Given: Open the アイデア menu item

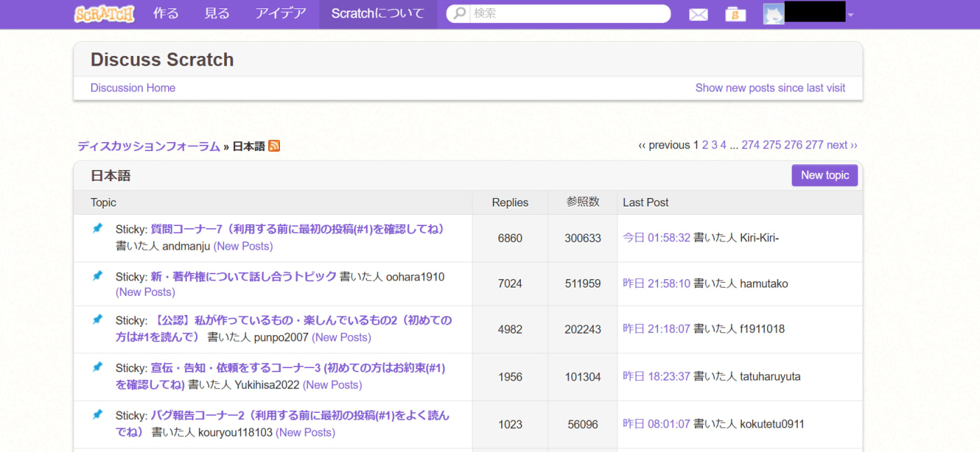Looking at the screenshot, I should coord(281,14).
